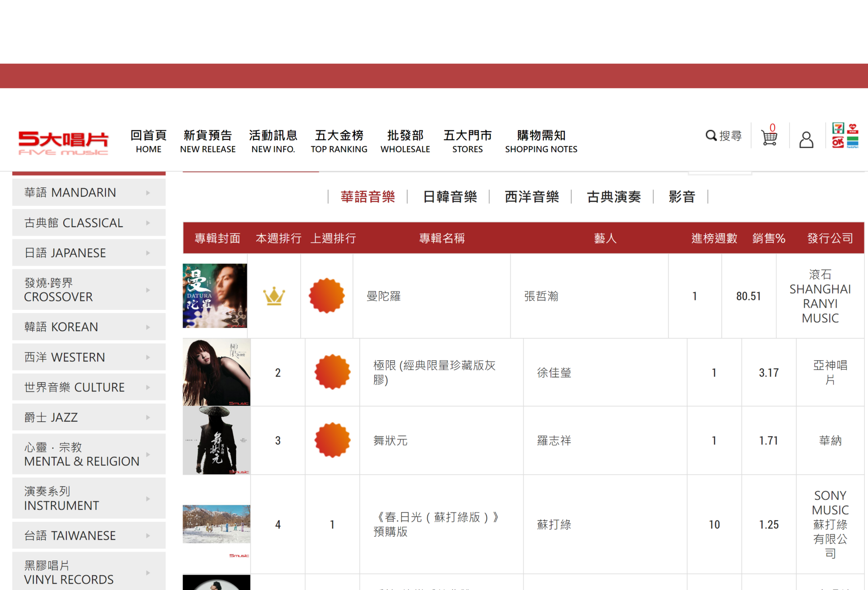Open the 新貨預告 NEW RELEASE menu
This screenshot has height=590, width=868.
click(208, 142)
